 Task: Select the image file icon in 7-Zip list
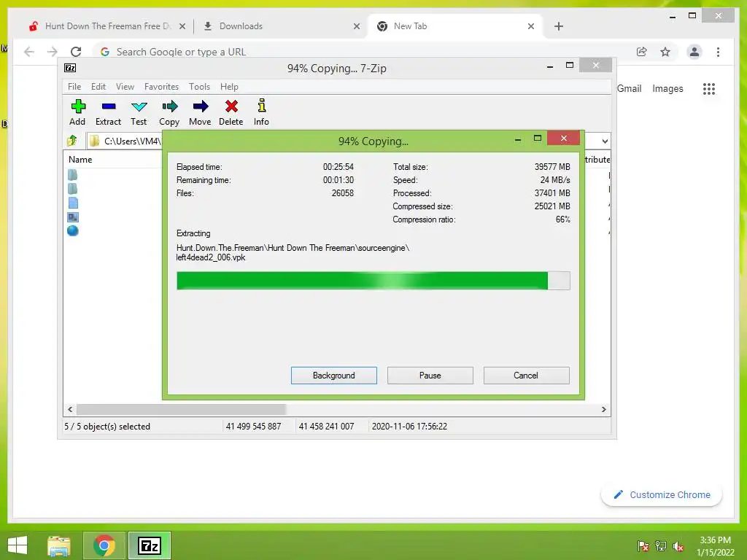pyautogui.click(x=73, y=217)
